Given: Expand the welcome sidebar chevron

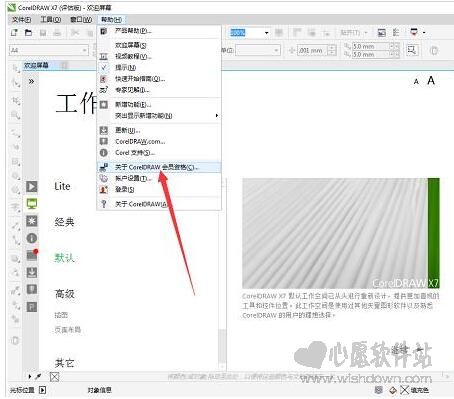Looking at the screenshot, I should pyautogui.click(x=31, y=81).
